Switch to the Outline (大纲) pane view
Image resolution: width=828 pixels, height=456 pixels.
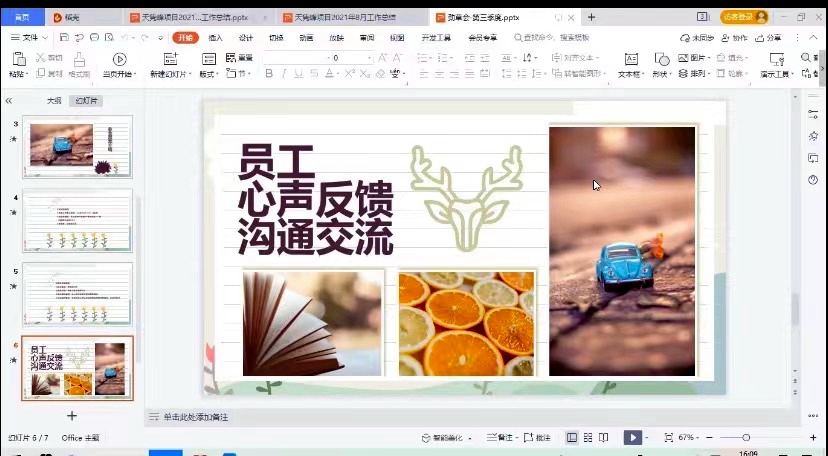[54, 101]
